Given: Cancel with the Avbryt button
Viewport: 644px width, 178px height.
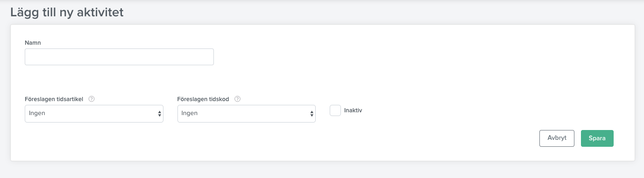Looking at the screenshot, I should (557, 138).
